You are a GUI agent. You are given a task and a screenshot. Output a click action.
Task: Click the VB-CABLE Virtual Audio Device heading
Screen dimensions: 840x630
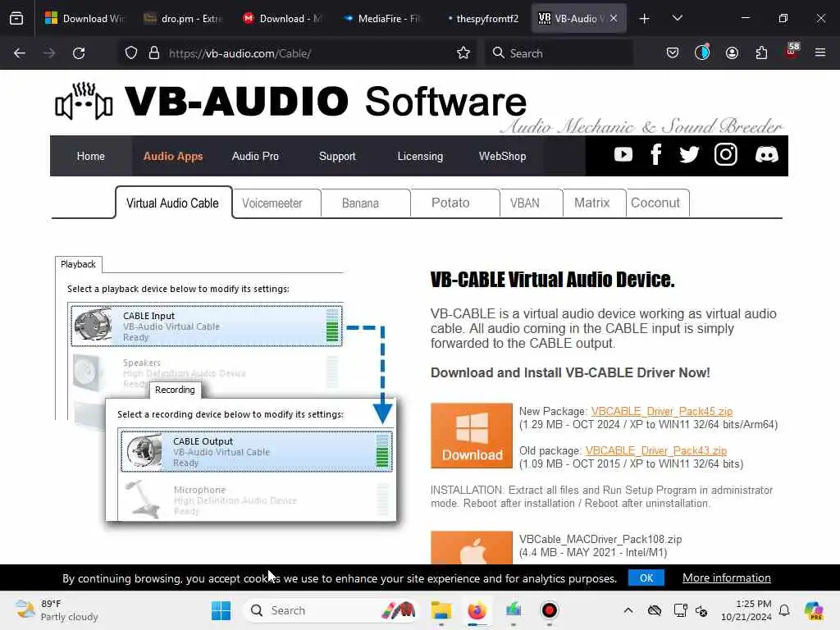click(552, 279)
